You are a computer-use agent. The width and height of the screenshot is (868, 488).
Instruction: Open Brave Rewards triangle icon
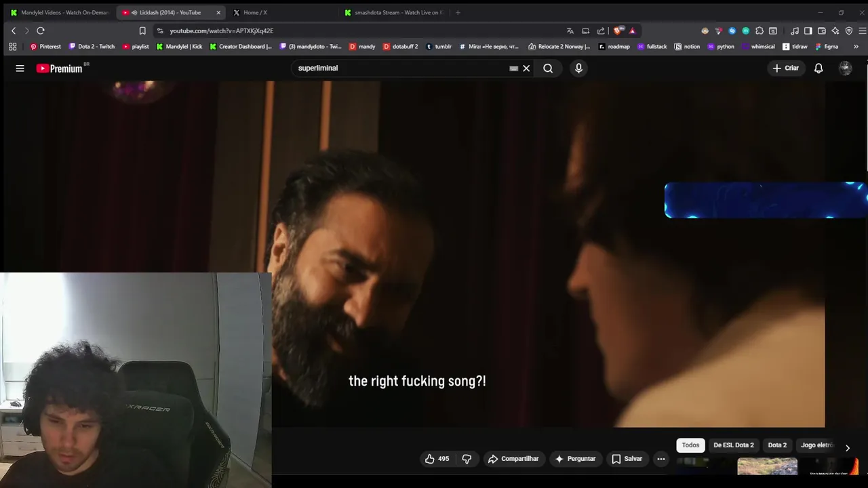(633, 30)
